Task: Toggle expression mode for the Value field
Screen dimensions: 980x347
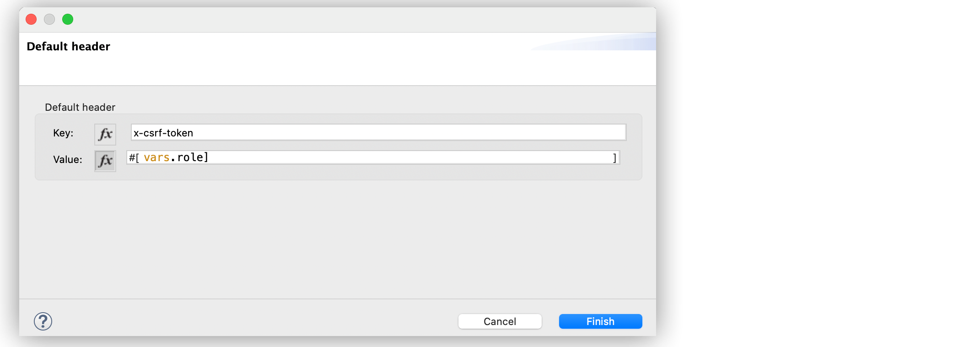Action: click(x=105, y=160)
